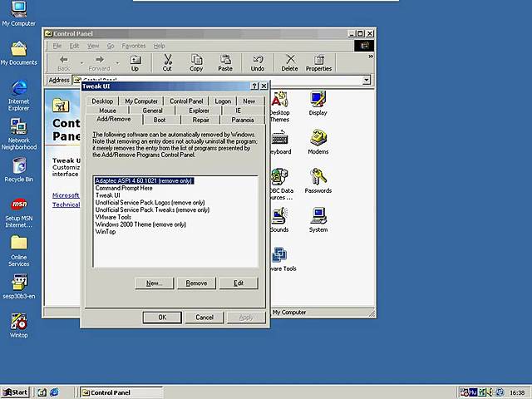
Task: Select Modems icon in Control Panel
Action: tap(318, 142)
